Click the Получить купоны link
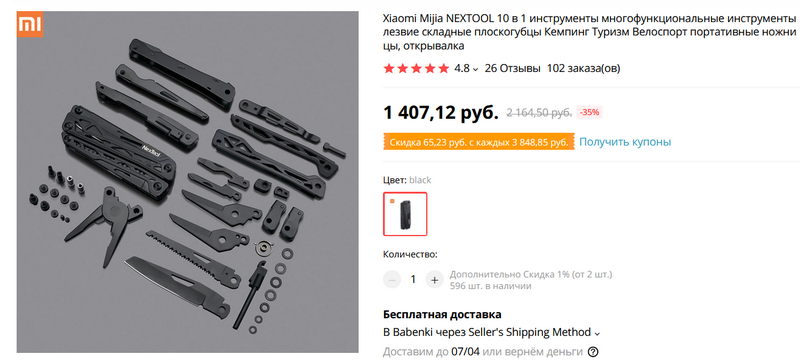The width and height of the screenshot is (800, 361). tap(625, 142)
